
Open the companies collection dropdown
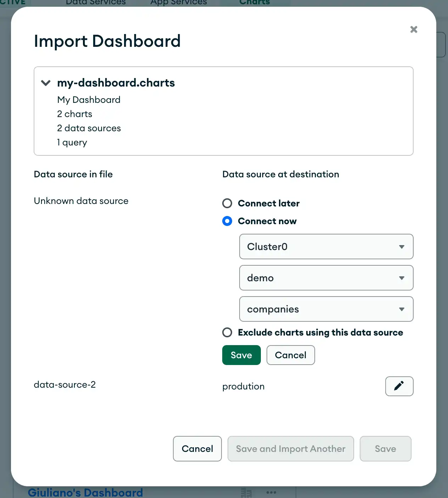click(326, 309)
